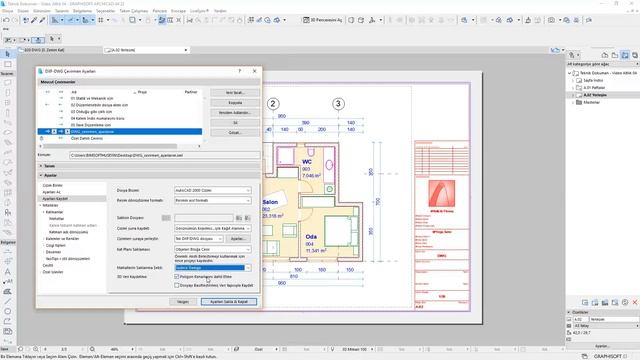Click the 'Yeniden Adlandır...' button
The width and height of the screenshot is (640, 360).
pos(235,113)
